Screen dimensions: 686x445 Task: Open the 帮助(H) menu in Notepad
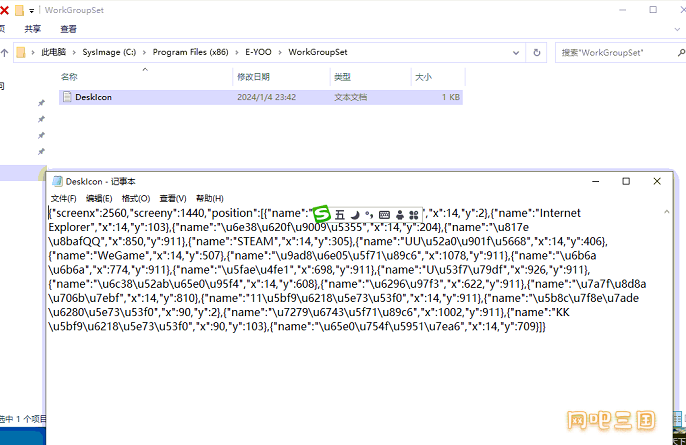tap(210, 199)
